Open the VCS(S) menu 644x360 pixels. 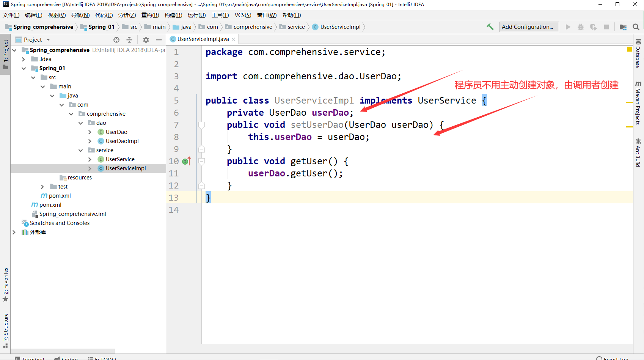[x=243, y=15]
